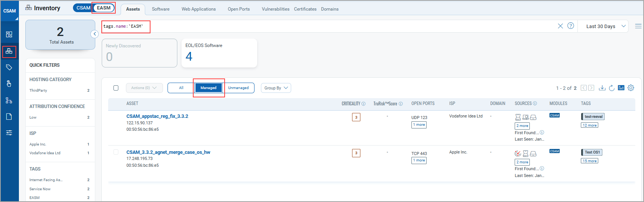Image resolution: width=644 pixels, height=202 pixels.
Task: Open the Dashboard icon in the sidebar
Action: (x=9, y=34)
